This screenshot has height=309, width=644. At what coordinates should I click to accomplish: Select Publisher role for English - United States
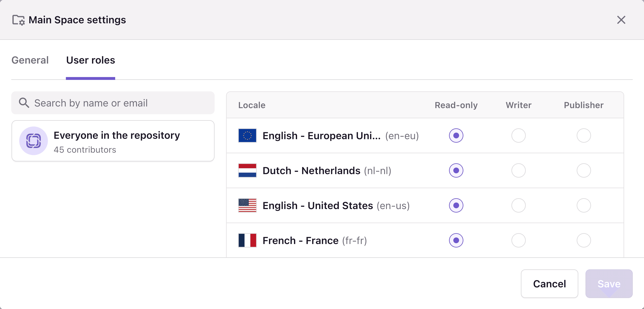point(584,206)
